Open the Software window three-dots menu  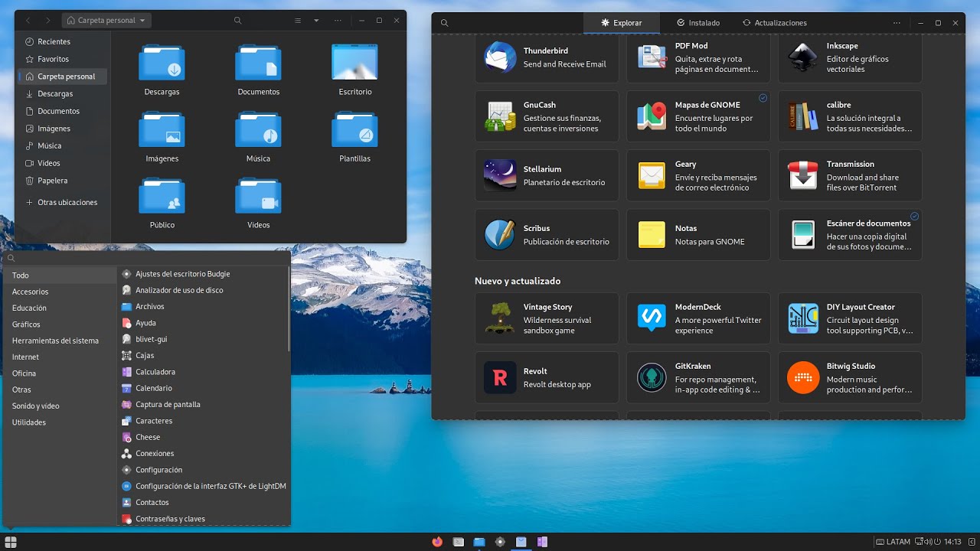897,23
